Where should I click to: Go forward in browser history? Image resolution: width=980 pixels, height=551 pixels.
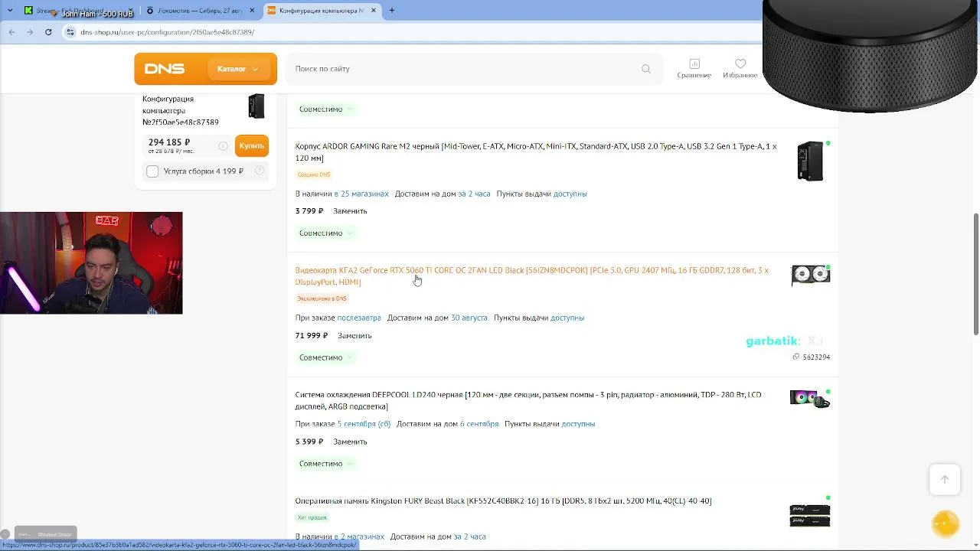tap(30, 32)
